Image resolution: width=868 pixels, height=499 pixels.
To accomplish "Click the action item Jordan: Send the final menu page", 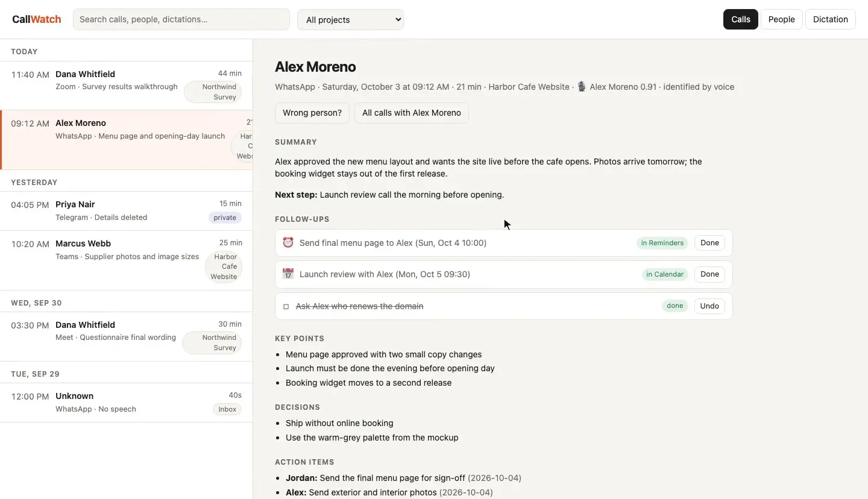I will (x=403, y=478).
